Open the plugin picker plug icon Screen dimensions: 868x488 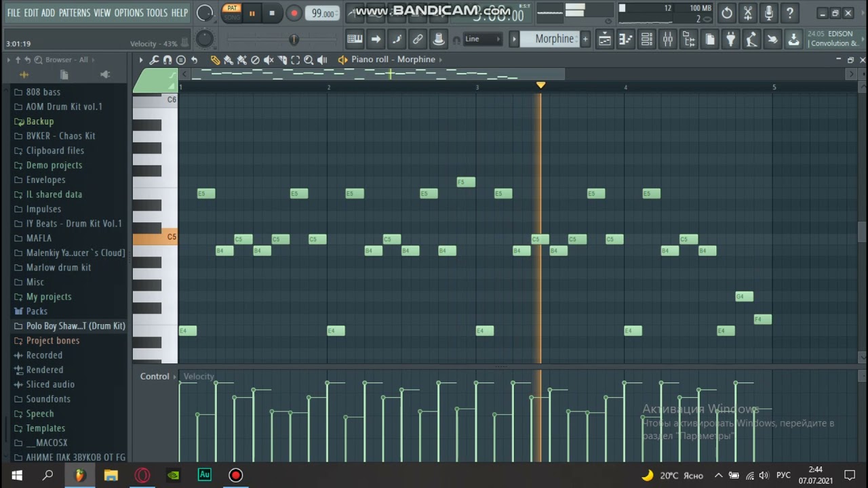(730, 39)
